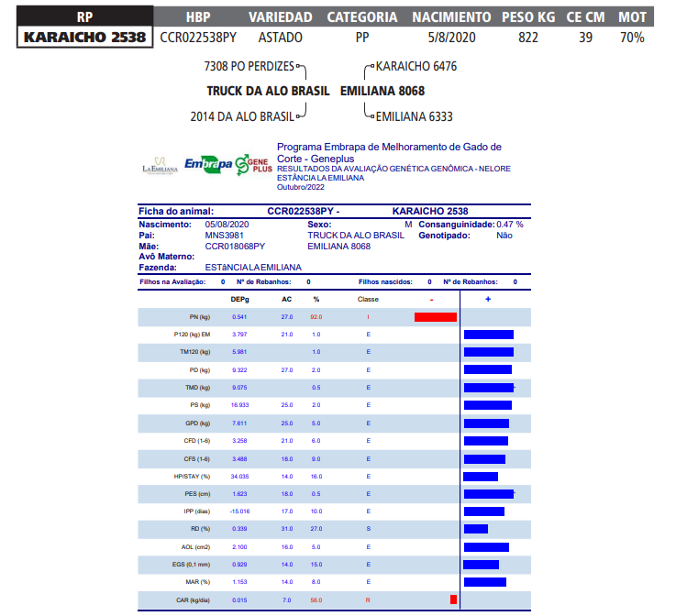Click the La Emiliana logo
Viewport: 676px width, 616px height.
[x=161, y=164]
